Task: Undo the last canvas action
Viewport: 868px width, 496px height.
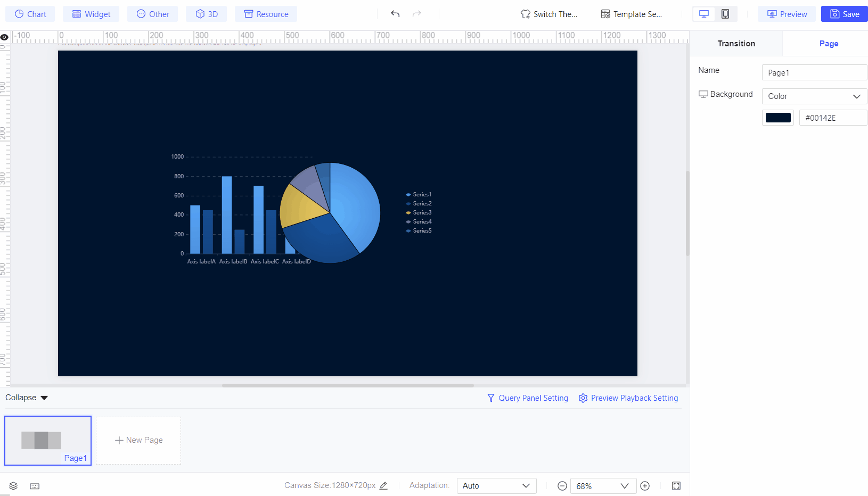Action: coord(395,14)
